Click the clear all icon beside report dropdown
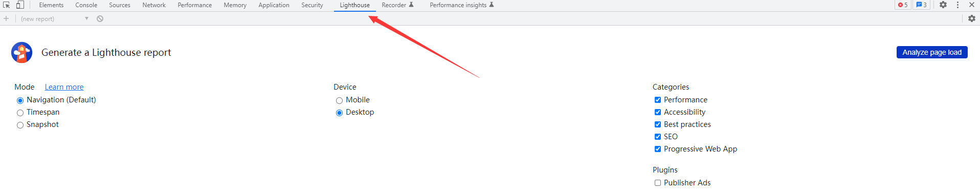Screen dimensions: 980x192 pyautogui.click(x=100, y=18)
